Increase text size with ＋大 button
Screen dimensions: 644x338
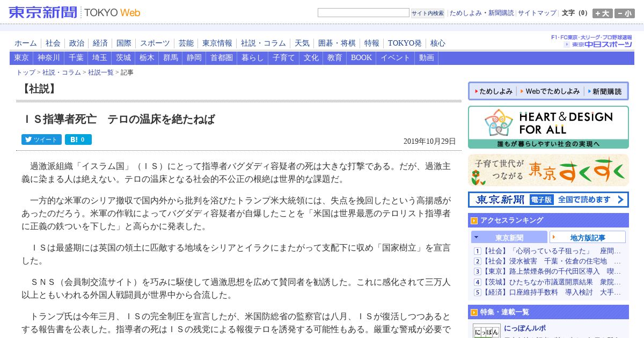[x=602, y=13]
